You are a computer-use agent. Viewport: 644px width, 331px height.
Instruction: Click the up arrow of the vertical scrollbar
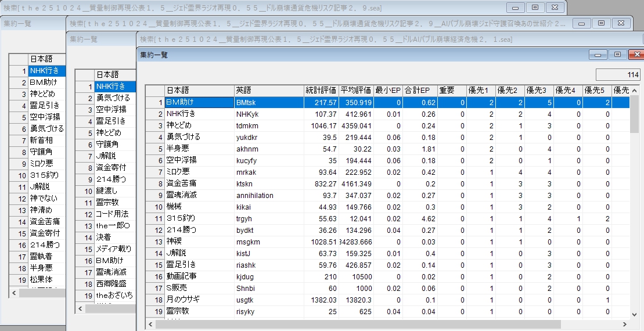tap(634, 91)
